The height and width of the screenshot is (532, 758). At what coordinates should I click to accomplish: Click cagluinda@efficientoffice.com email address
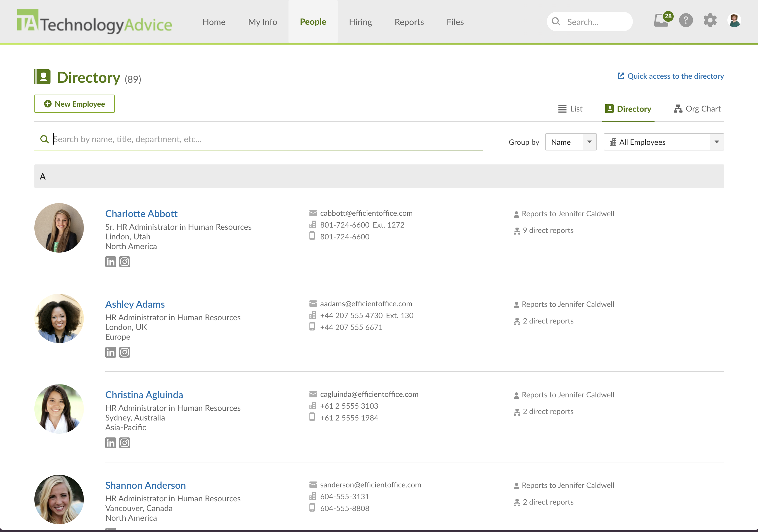coord(369,394)
